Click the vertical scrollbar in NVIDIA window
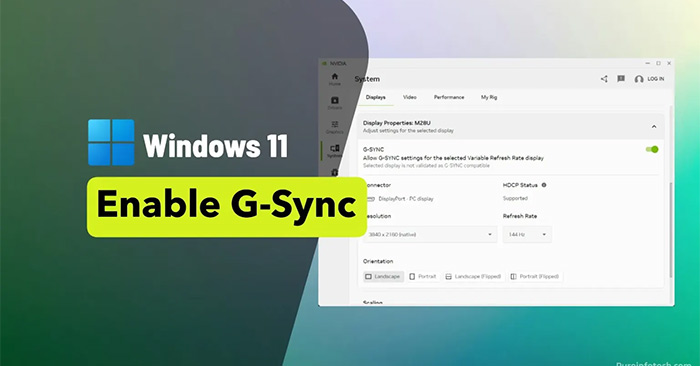This screenshot has height=366, width=700. coord(671,230)
